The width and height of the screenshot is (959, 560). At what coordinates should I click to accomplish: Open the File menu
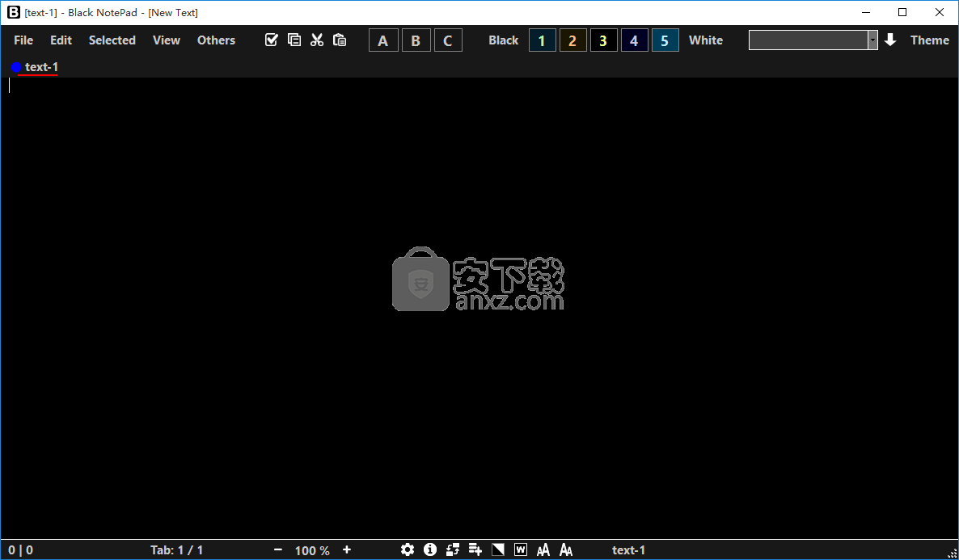[23, 40]
